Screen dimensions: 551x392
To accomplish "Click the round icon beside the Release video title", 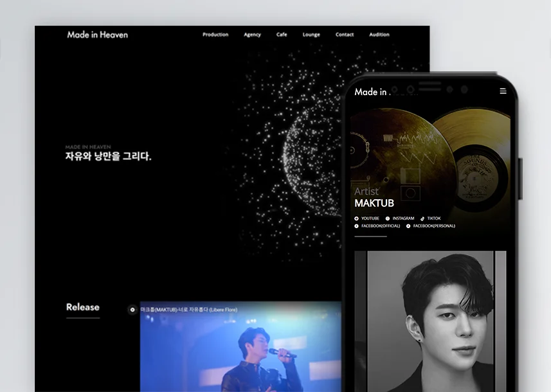I will click(x=132, y=310).
